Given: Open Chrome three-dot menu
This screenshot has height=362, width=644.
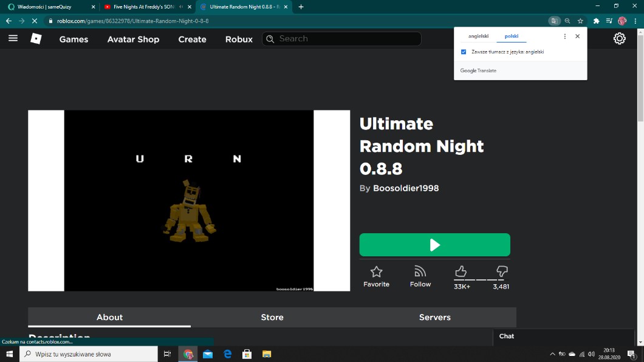Looking at the screenshot, I should 635,21.
